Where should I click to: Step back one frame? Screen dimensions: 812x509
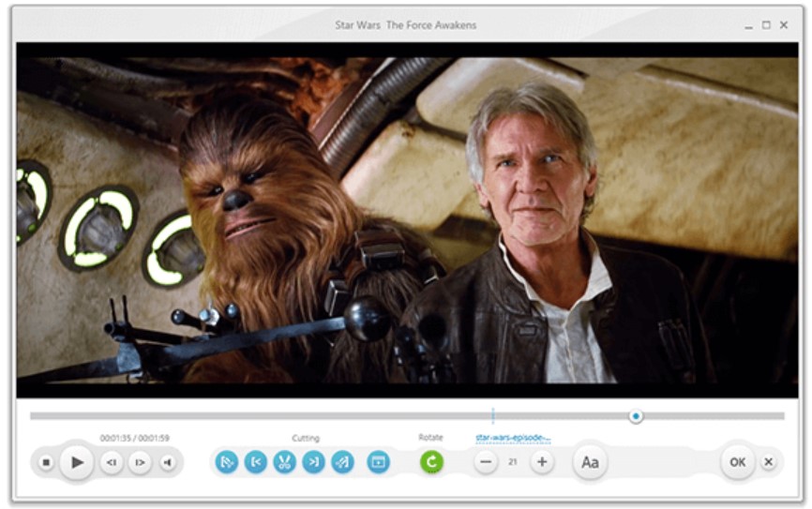pyautogui.click(x=112, y=462)
